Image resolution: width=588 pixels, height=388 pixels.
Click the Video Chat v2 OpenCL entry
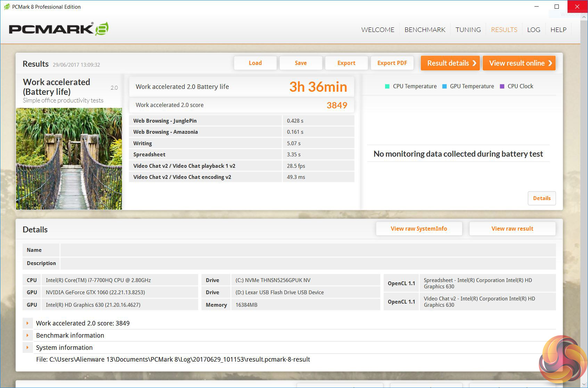[487, 302]
